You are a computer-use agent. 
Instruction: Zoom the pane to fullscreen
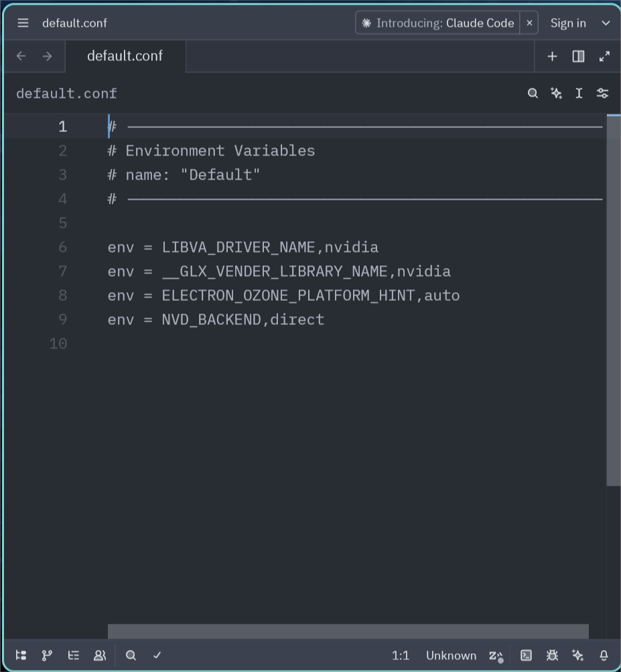[x=604, y=56]
